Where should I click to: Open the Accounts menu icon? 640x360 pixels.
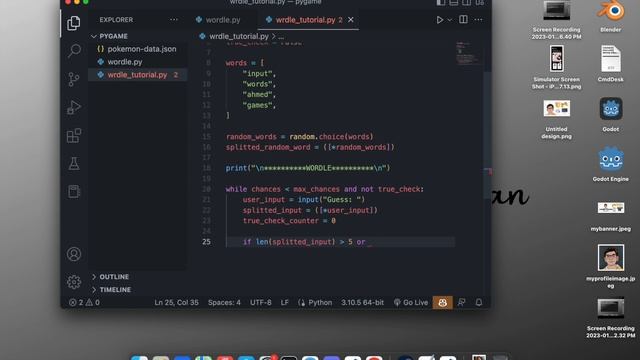pyautogui.click(x=74, y=254)
